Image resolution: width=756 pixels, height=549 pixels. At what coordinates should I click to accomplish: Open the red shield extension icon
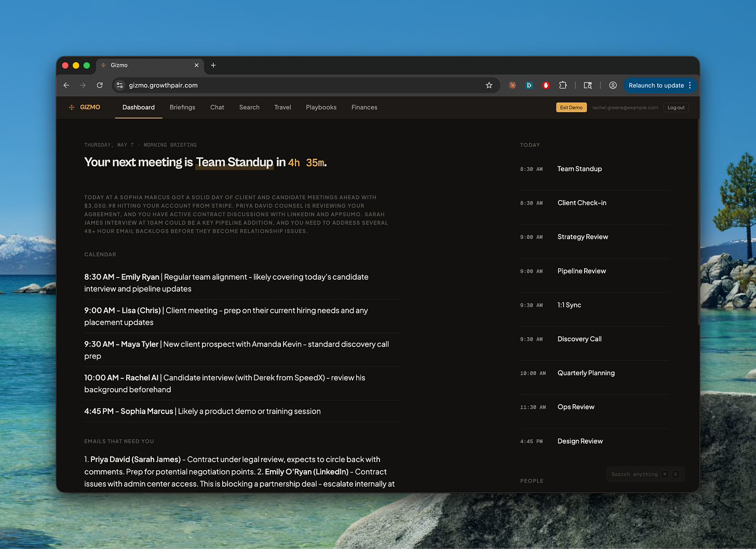(x=546, y=85)
